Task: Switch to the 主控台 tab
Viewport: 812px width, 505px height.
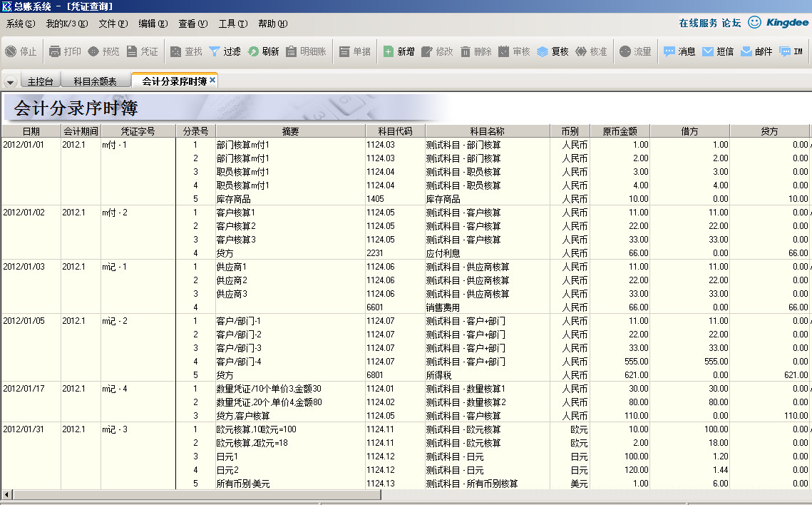Action: coord(40,81)
